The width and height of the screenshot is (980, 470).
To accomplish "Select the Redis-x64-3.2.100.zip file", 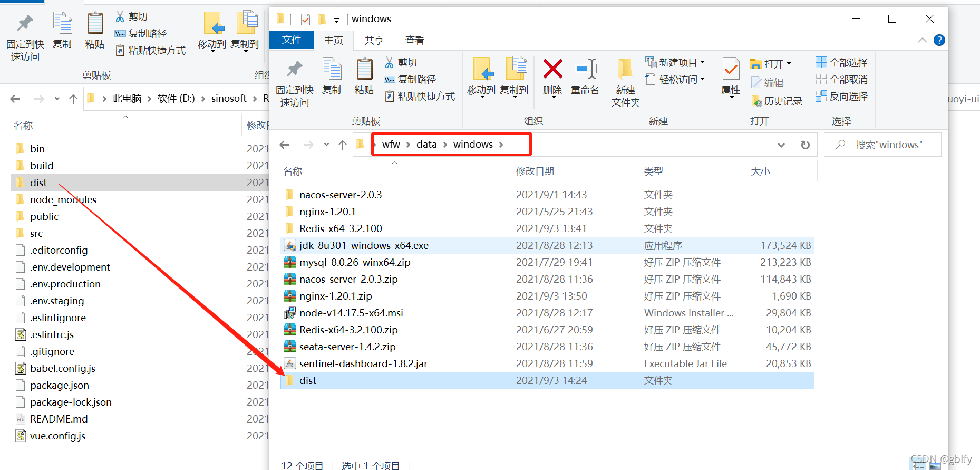I will 547,330.
